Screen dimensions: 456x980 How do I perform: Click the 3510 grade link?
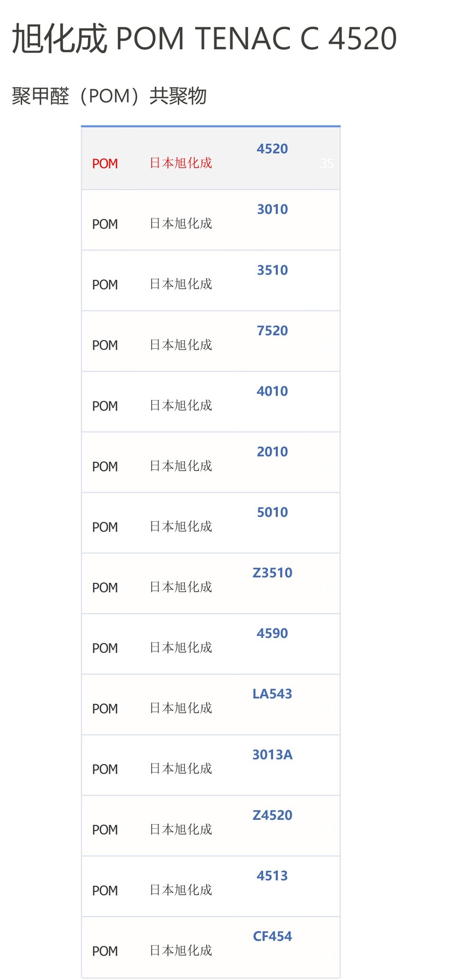(272, 270)
